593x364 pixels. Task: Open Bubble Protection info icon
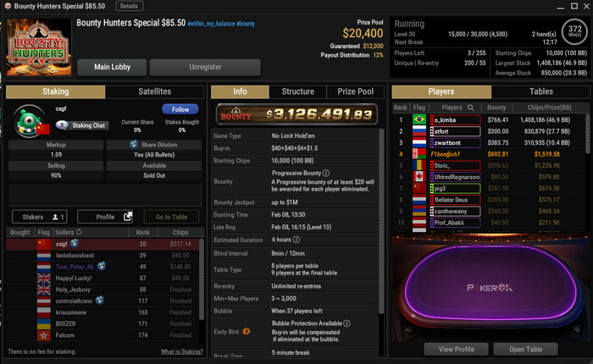click(x=346, y=323)
